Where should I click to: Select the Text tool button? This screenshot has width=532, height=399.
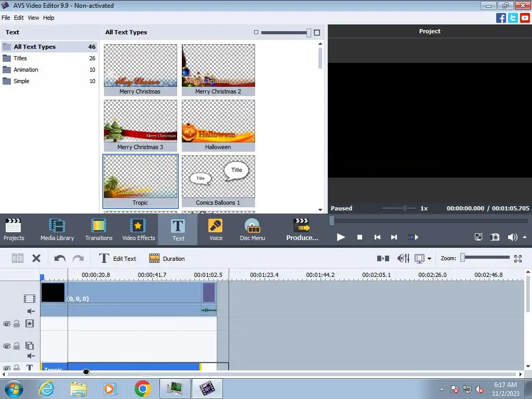click(178, 230)
